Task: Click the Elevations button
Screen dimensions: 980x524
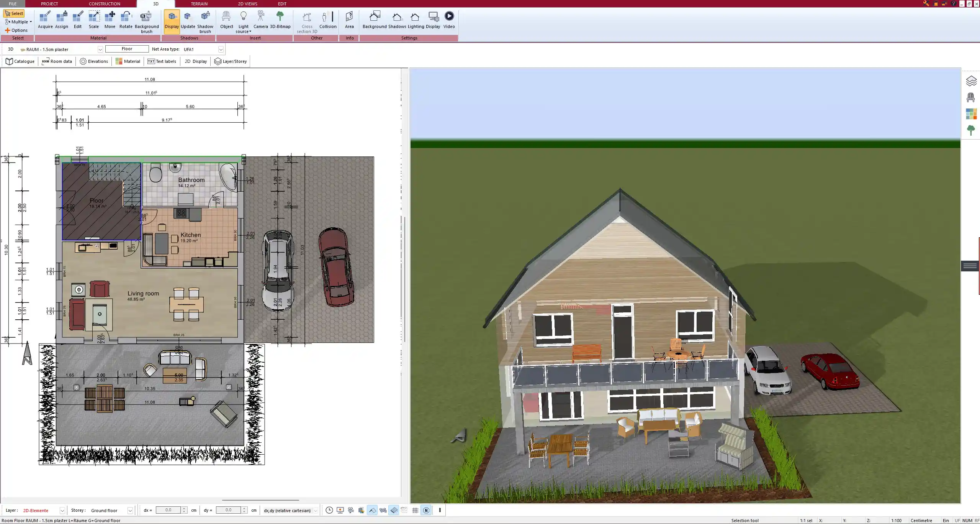Action: [x=93, y=61]
